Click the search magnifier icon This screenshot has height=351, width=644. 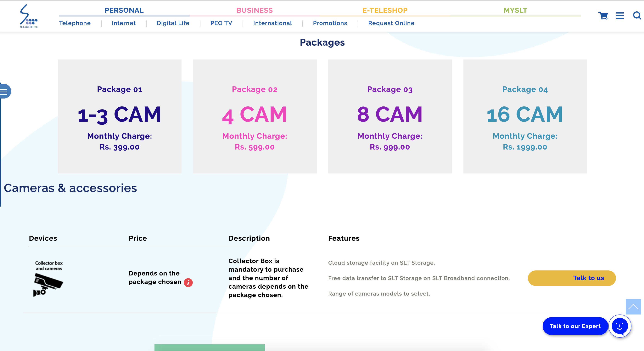[637, 15]
